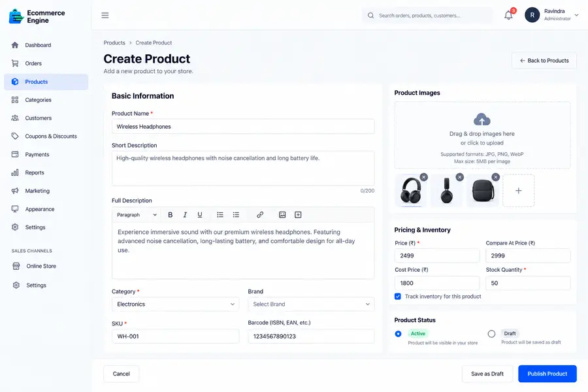Click the Online Store shop icon
This screenshot has height=392, width=588.
coord(16,266)
